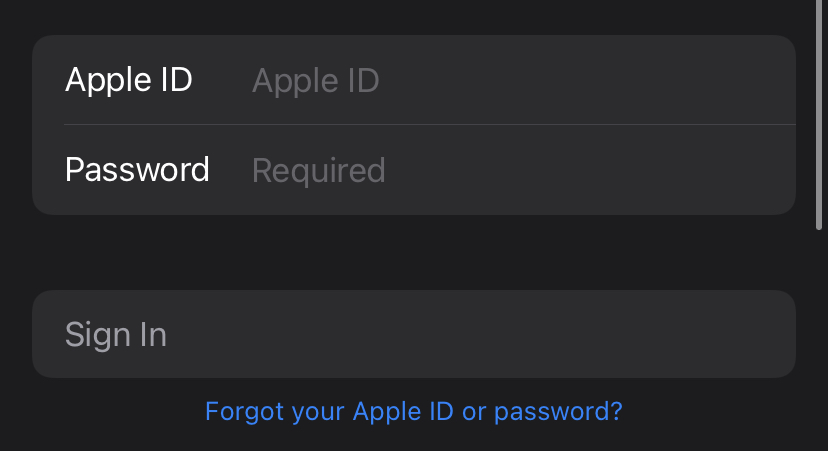Click the dark gap between credentials and Sign In
Screen dimensions: 828x451
[x=414, y=252]
